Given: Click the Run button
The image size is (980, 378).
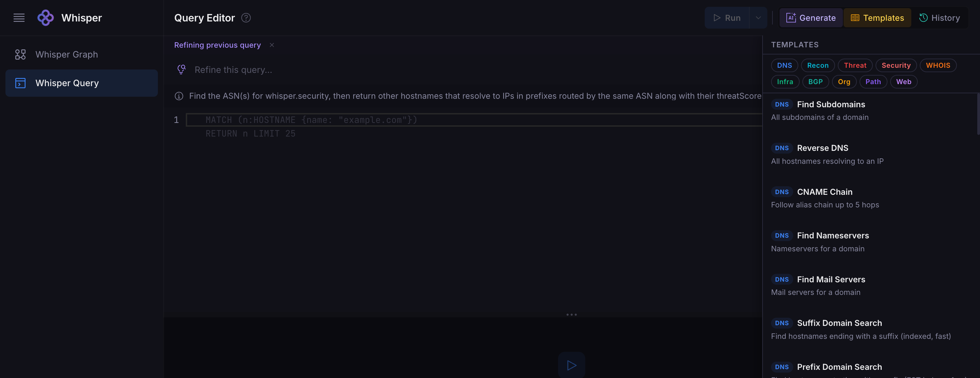Looking at the screenshot, I should pyautogui.click(x=728, y=17).
